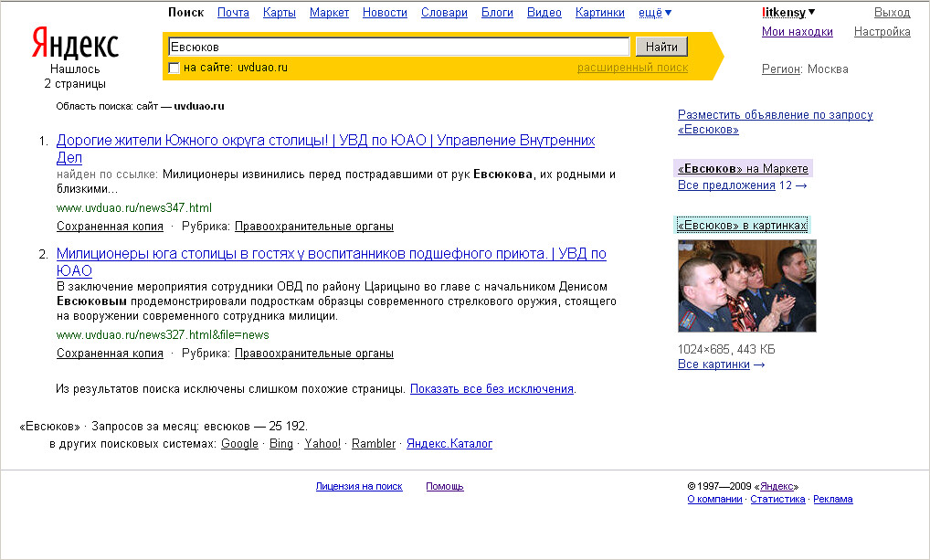
Task: Click the 'Нашлось 2 страницы' count text
Action: point(75,76)
